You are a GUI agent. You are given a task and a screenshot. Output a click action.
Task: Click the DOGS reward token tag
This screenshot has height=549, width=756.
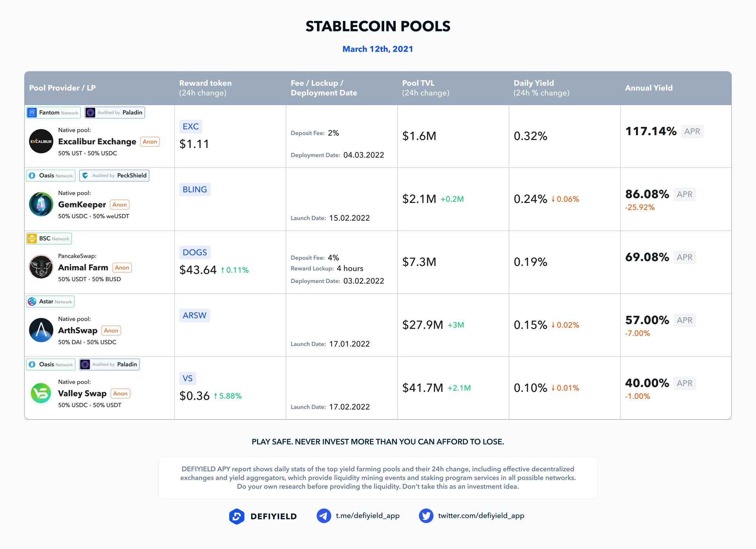coord(195,252)
